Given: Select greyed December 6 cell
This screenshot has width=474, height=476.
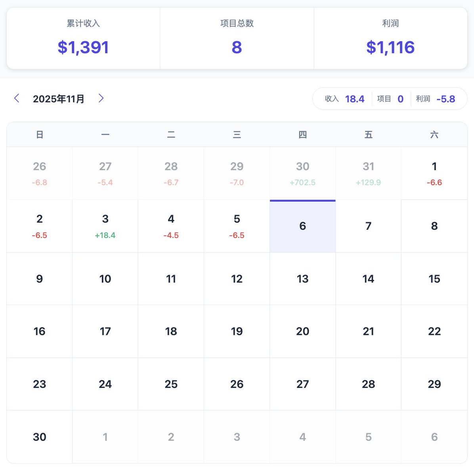Looking at the screenshot, I should [x=434, y=437].
